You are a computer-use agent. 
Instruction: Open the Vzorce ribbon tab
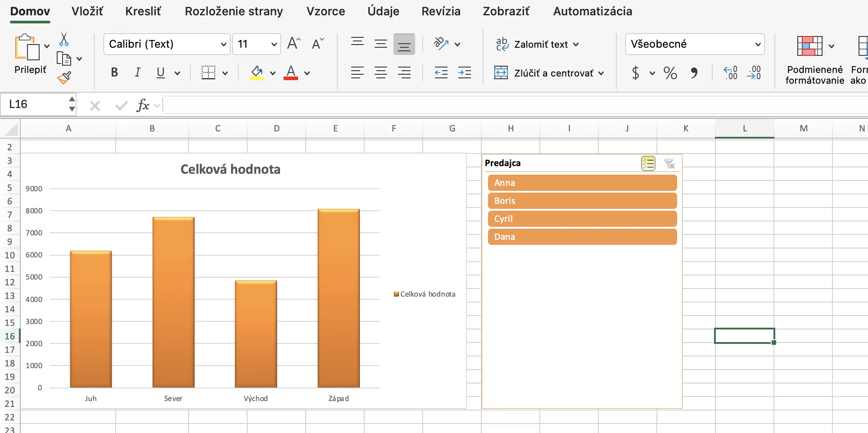point(326,11)
